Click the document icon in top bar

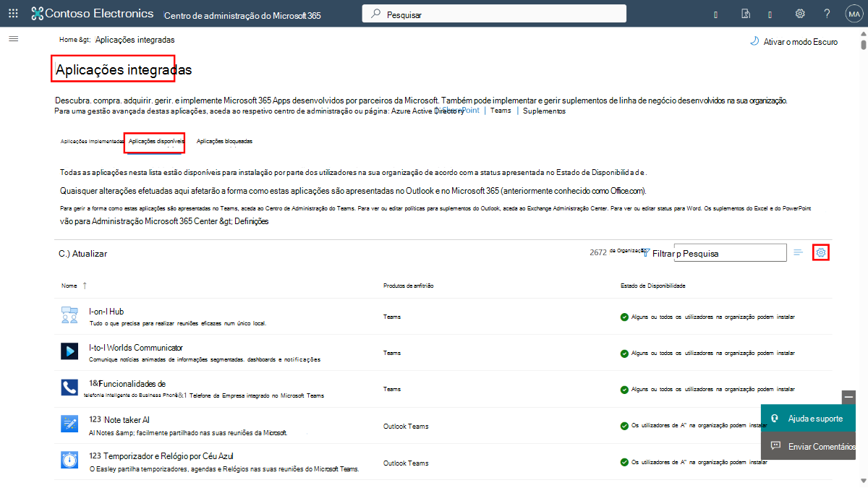point(745,14)
